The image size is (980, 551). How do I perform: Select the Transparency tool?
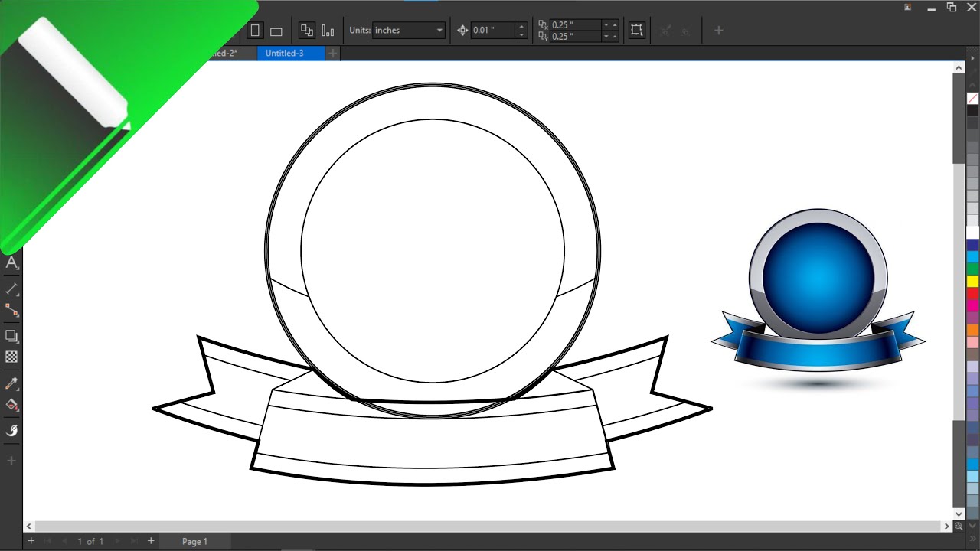pyautogui.click(x=11, y=357)
